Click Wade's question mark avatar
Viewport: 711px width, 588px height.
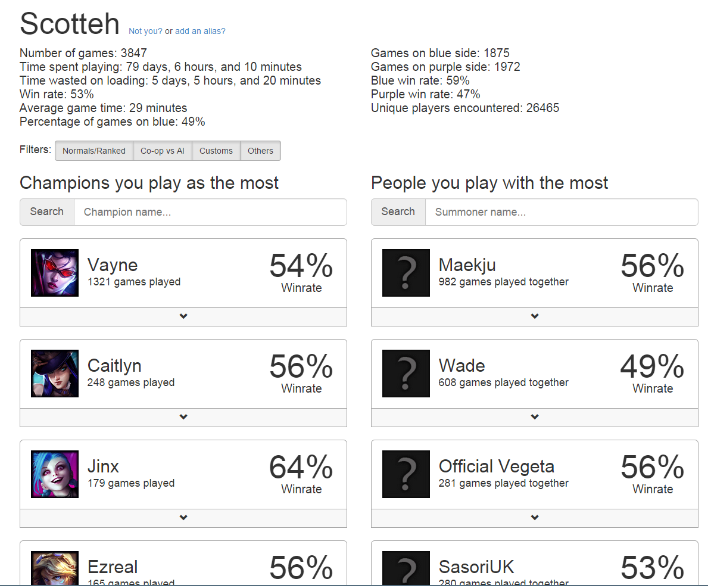(x=406, y=374)
